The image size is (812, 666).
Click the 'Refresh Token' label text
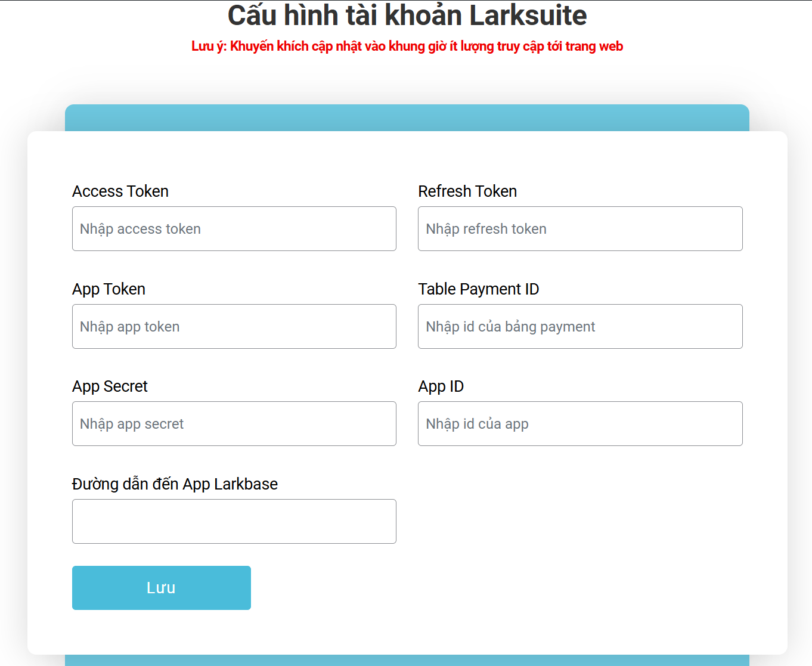(x=467, y=191)
